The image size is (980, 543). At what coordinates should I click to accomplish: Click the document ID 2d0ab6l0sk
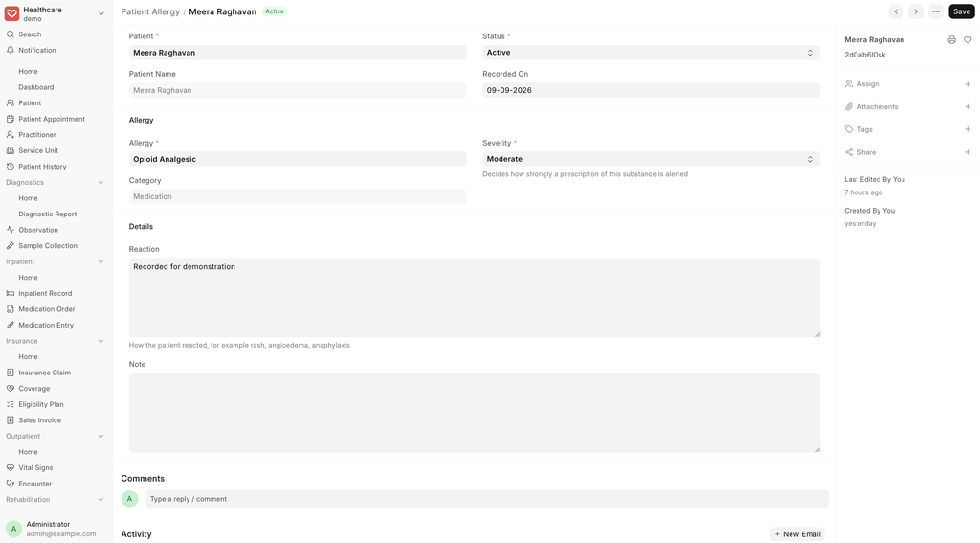click(x=865, y=55)
